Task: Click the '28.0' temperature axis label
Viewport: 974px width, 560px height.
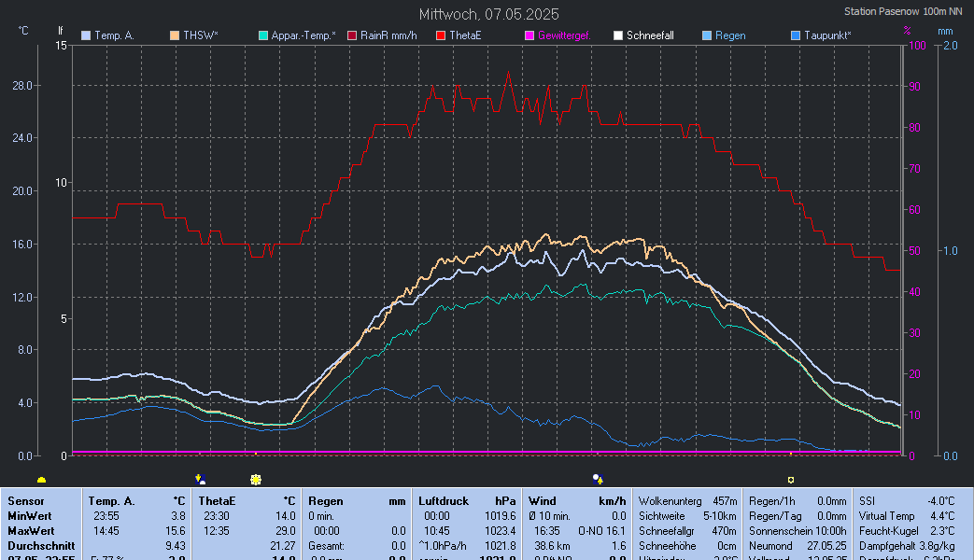Action: [22, 86]
